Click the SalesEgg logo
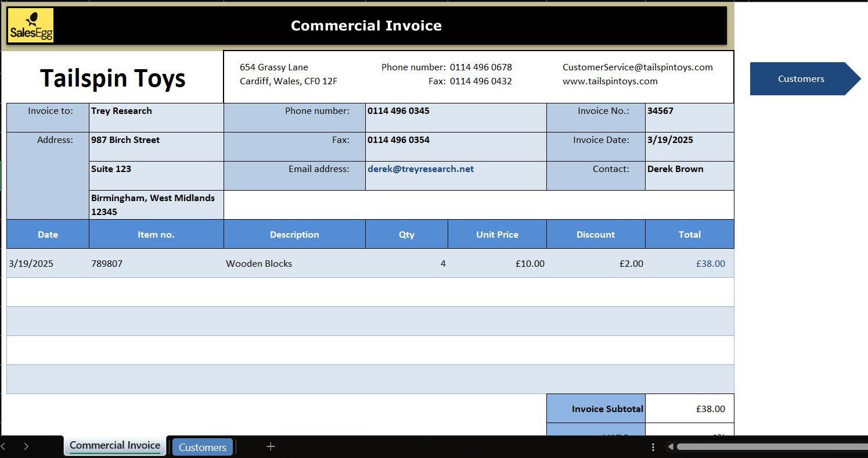The image size is (868, 458). coord(31,26)
